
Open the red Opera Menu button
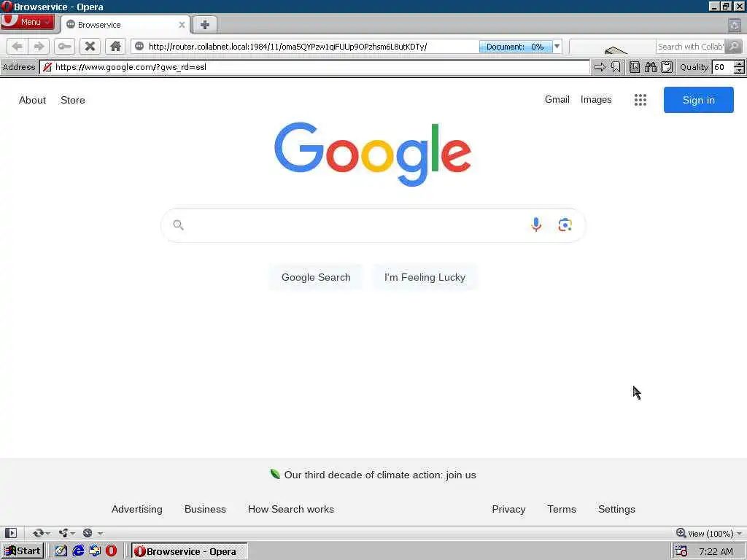[x=27, y=22]
